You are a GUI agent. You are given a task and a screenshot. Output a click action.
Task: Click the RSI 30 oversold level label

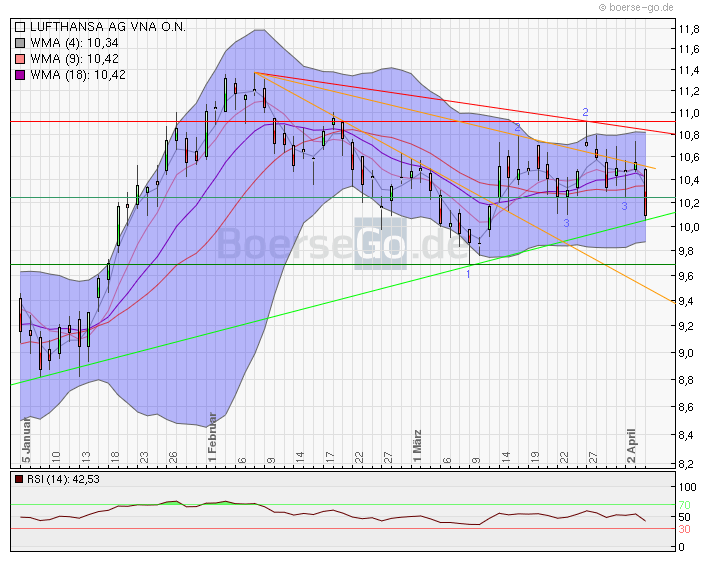(x=684, y=528)
